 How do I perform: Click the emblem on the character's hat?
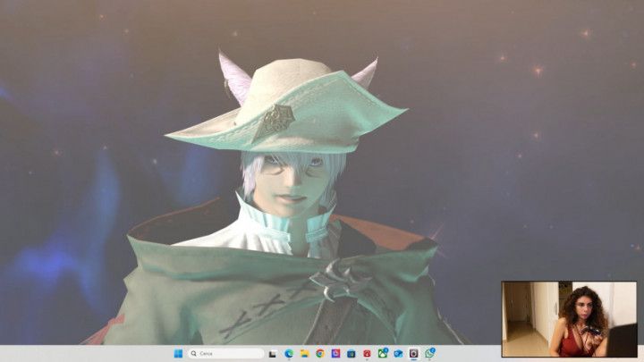point(274,121)
